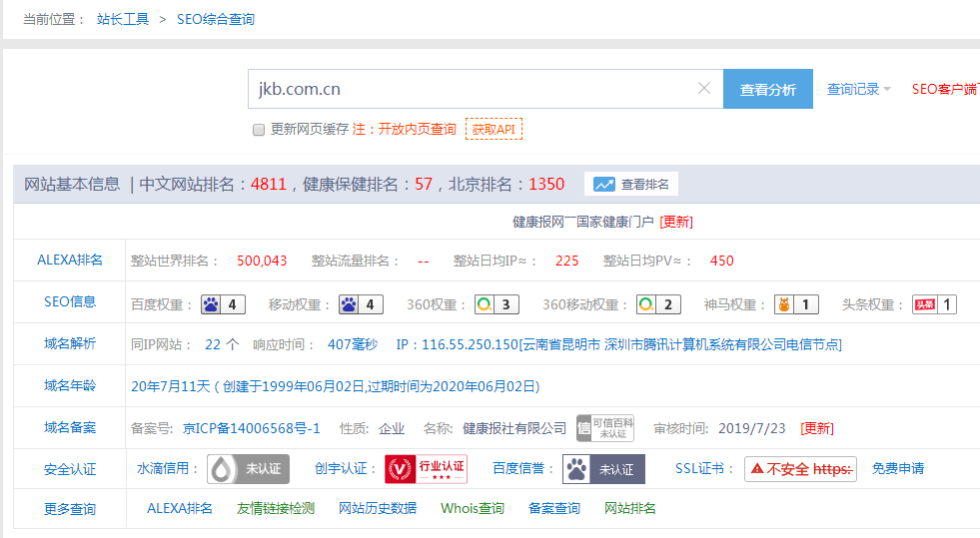
Task: Toggle 更新网页缓存 checkbox
Action: pos(259,130)
